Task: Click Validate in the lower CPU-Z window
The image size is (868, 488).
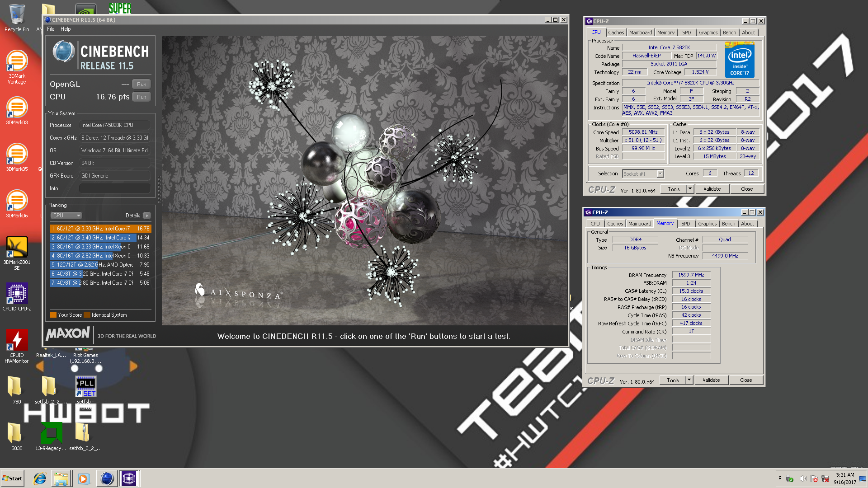Action: point(711,380)
